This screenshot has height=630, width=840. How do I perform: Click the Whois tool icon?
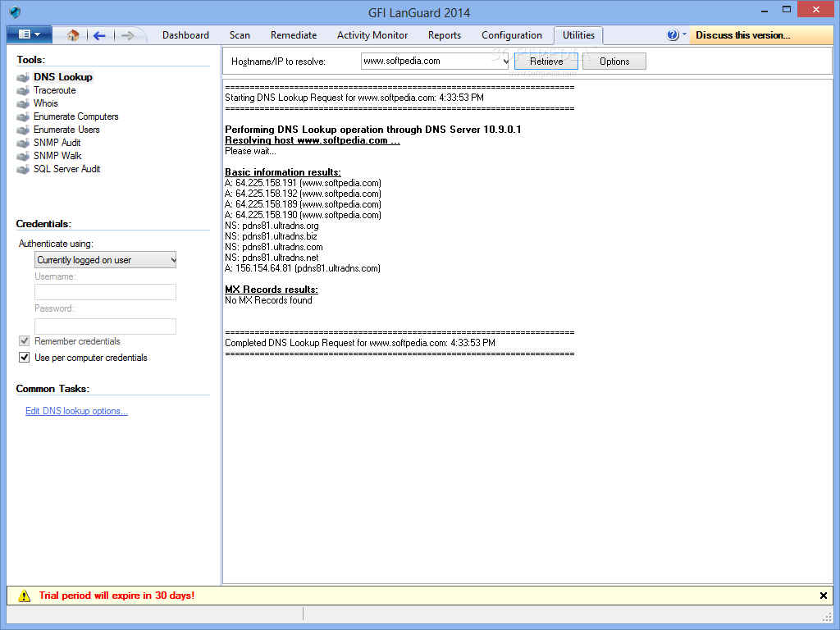click(x=23, y=104)
